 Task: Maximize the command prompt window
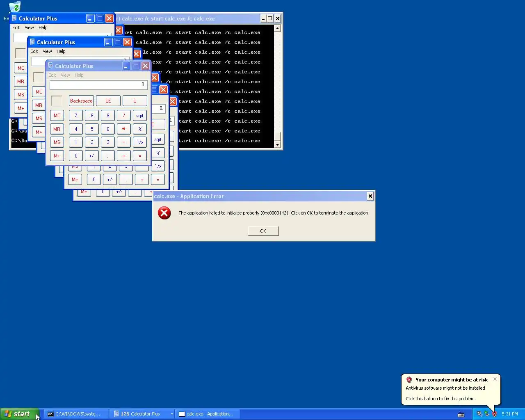[270, 18]
